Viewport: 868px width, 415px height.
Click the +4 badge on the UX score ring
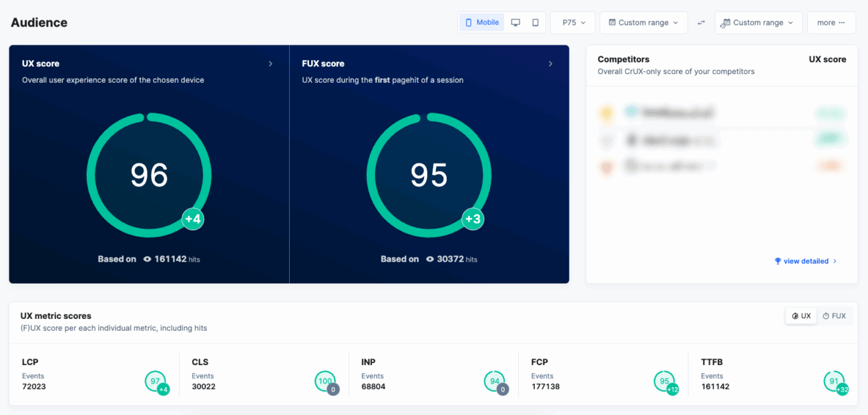[193, 219]
